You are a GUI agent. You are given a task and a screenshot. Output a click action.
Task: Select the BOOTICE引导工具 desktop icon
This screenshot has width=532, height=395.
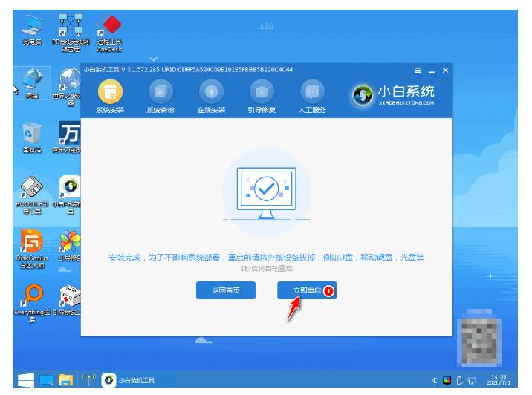tap(32, 195)
